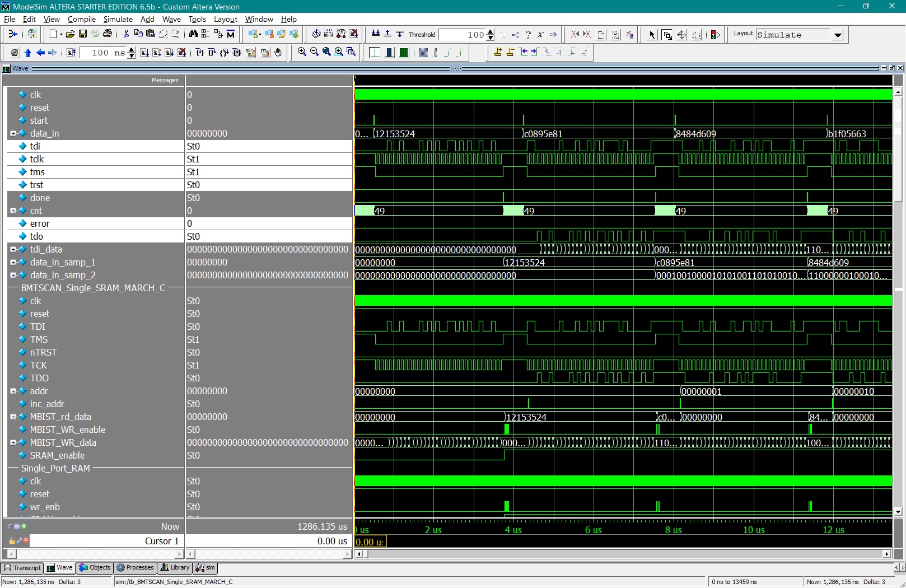Viewport: 906px width, 588px height.
Task: Open the Layout dropdown showing Simulate
Action: click(838, 35)
